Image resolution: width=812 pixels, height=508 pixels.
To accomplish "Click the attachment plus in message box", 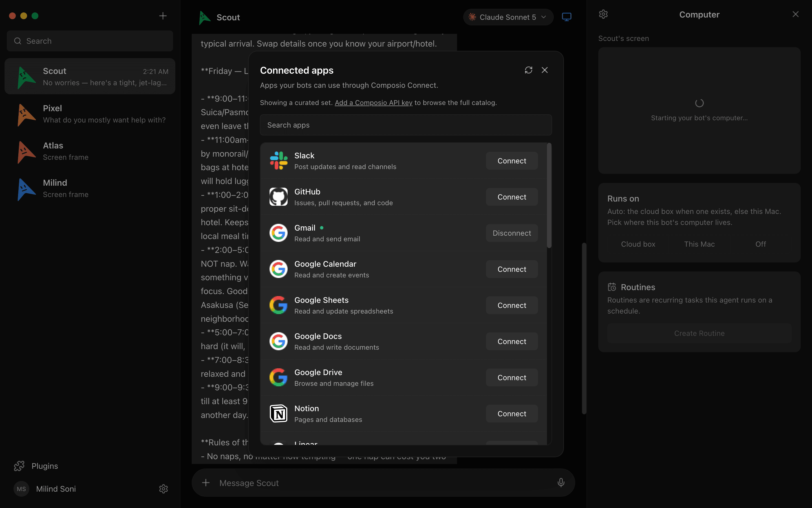I will coord(206,483).
